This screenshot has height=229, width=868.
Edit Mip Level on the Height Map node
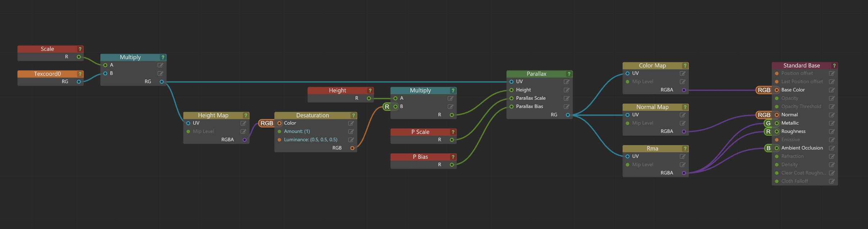[x=244, y=131]
